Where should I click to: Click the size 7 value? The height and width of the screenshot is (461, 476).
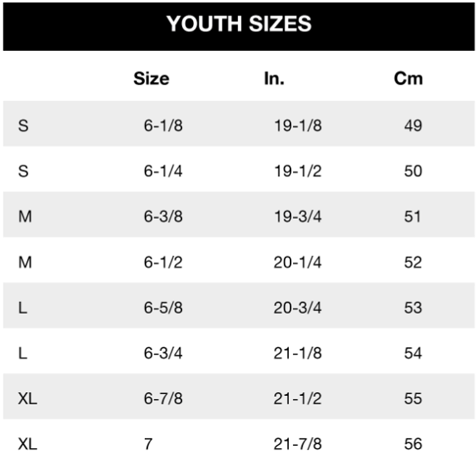[x=148, y=444]
